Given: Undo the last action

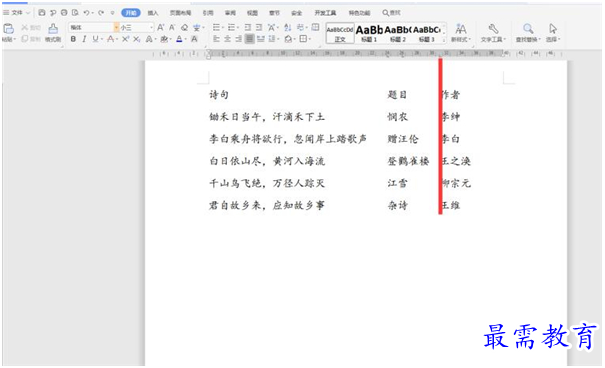Looking at the screenshot, I should (86, 13).
